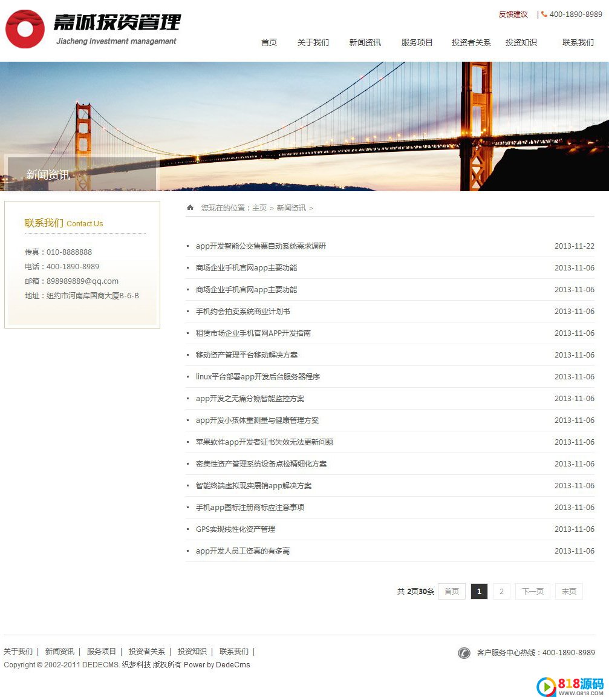Viewport: 609px width, 700px height.
Task: Click footer link 服务项目
Action: point(101,652)
